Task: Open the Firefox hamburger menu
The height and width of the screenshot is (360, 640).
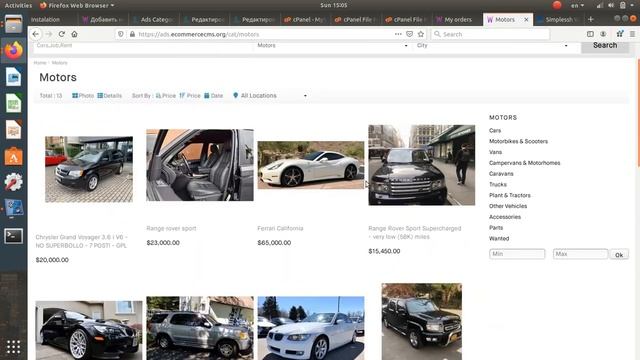Action: [x=632, y=34]
